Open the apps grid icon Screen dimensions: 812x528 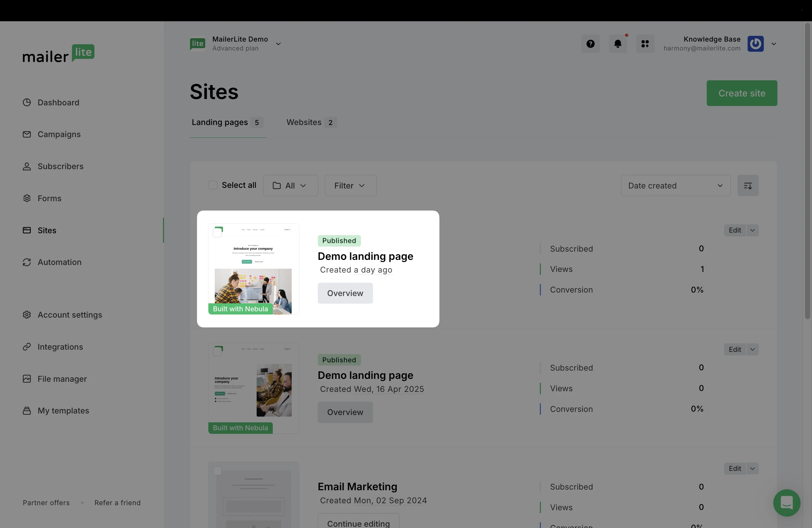click(x=645, y=44)
